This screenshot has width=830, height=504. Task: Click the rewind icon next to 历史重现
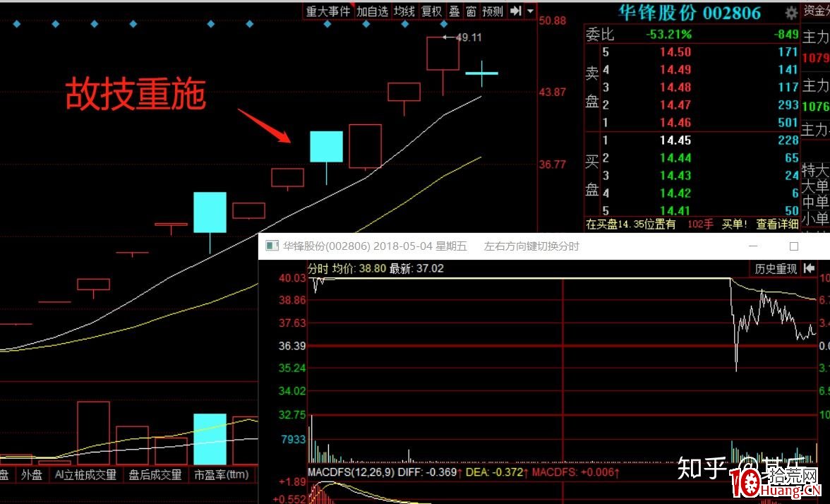click(810, 268)
